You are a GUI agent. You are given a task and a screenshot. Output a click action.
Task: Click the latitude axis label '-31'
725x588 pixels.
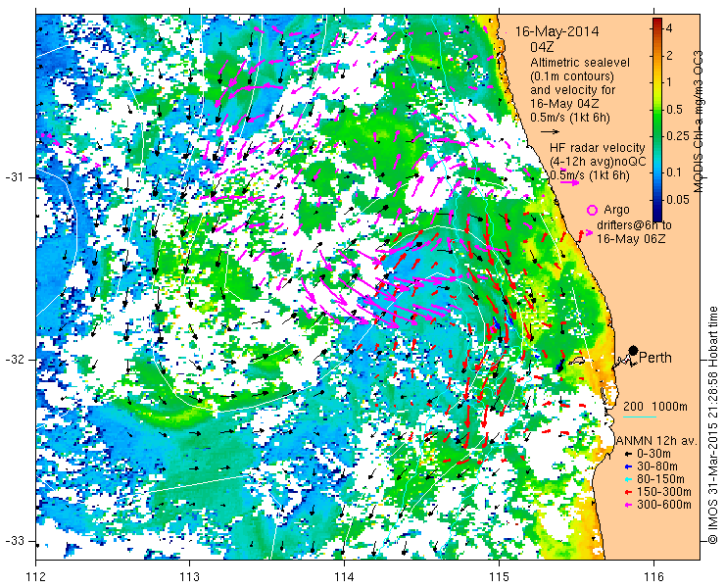tap(14, 177)
